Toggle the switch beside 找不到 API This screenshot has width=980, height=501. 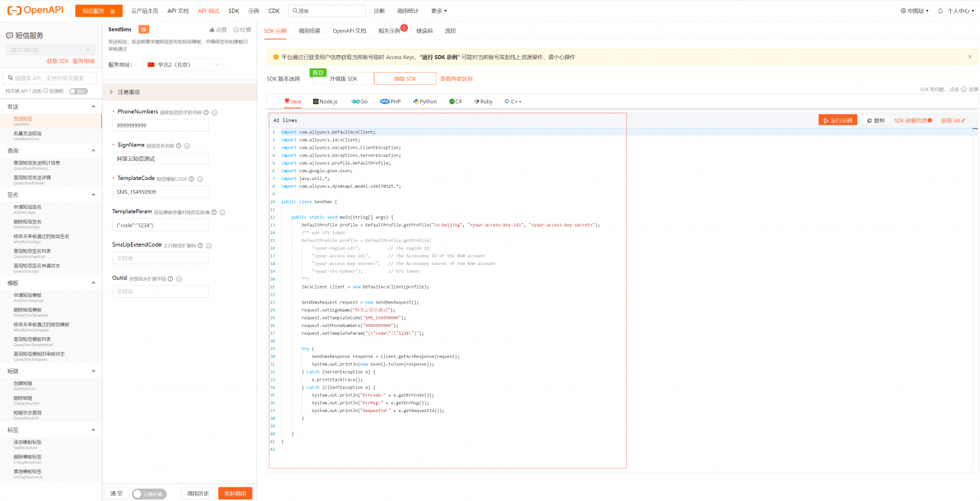point(78,90)
